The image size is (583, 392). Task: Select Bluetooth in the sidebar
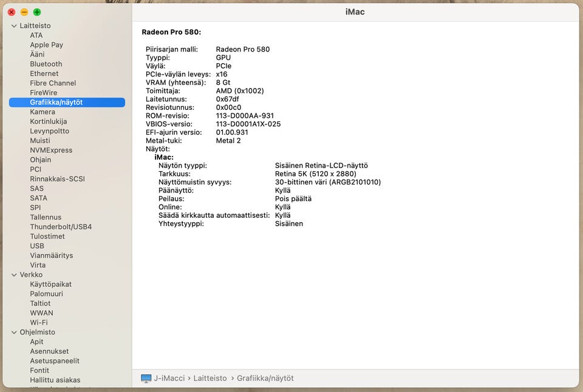click(46, 64)
